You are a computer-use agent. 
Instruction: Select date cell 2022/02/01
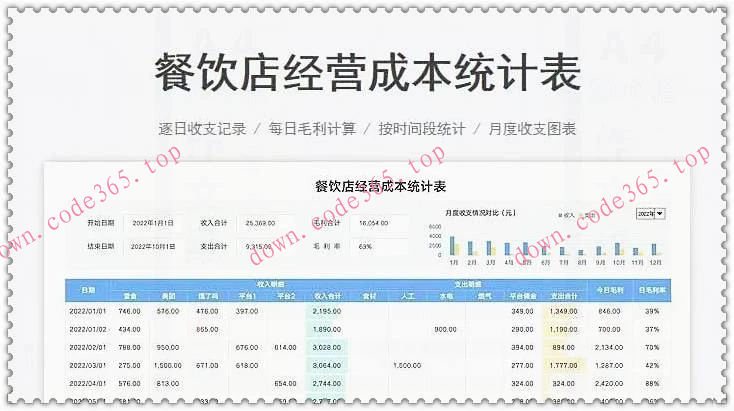pos(88,347)
